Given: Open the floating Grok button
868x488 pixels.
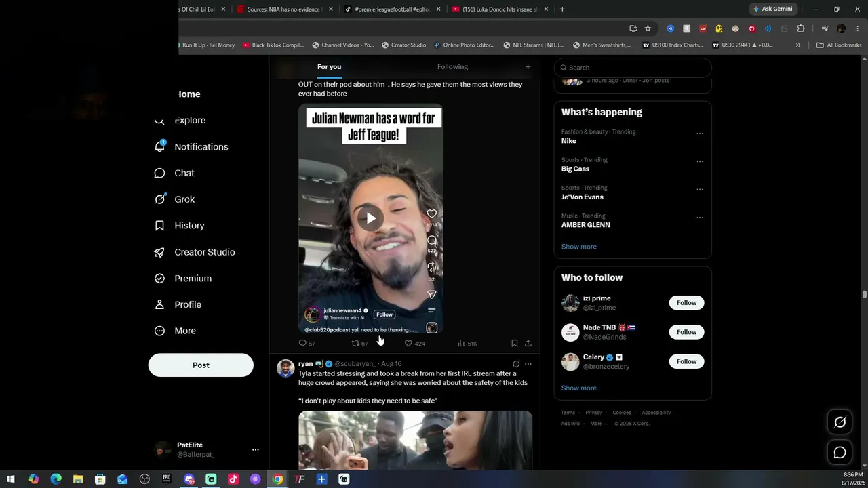Looking at the screenshot, I should [840, 422].
